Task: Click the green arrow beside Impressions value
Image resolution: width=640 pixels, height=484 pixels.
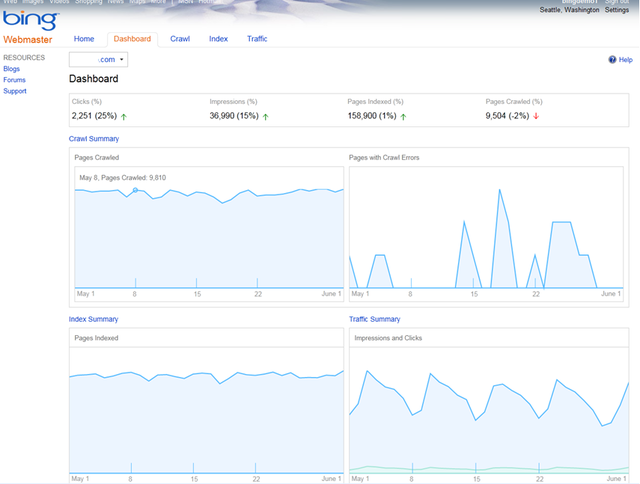Action: tap(266, 117)
